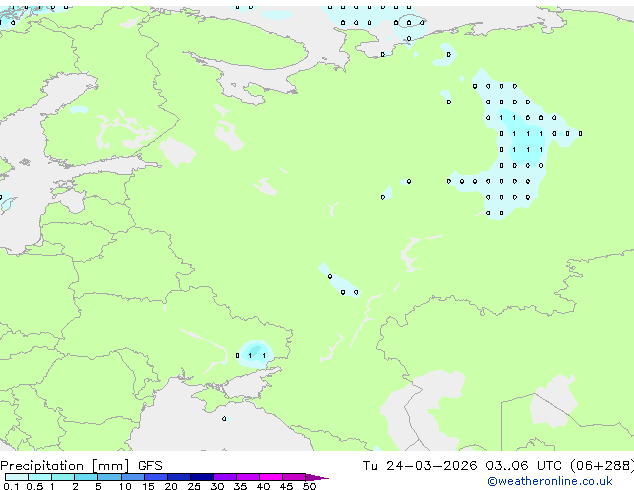Click the 'Precipitation [mm] GFS' title text
Image resolution: width=634 pixels, height=490 pixels.
(x=81, y=466)
